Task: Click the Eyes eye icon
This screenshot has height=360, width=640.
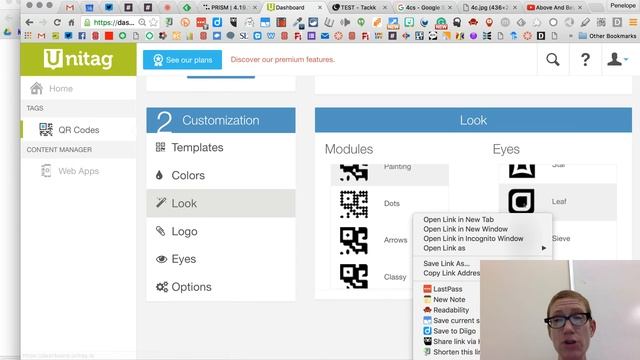Action: 161,259
